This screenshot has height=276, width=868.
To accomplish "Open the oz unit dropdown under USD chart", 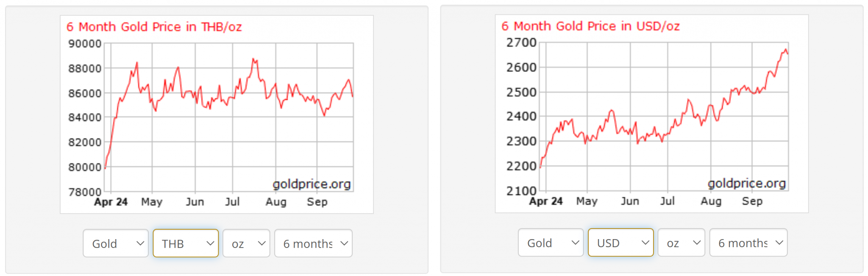I will (x=681, y=243).
